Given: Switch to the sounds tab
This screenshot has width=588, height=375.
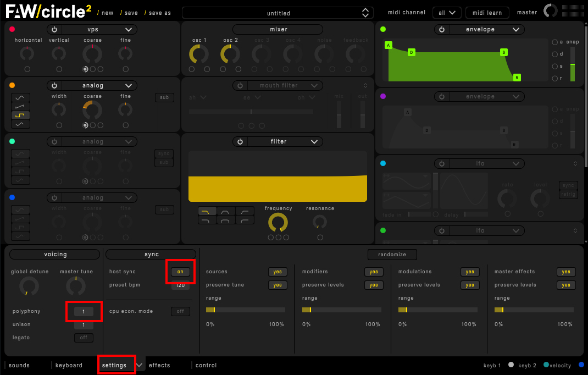Looking at the screenshot, I should 19,365.
